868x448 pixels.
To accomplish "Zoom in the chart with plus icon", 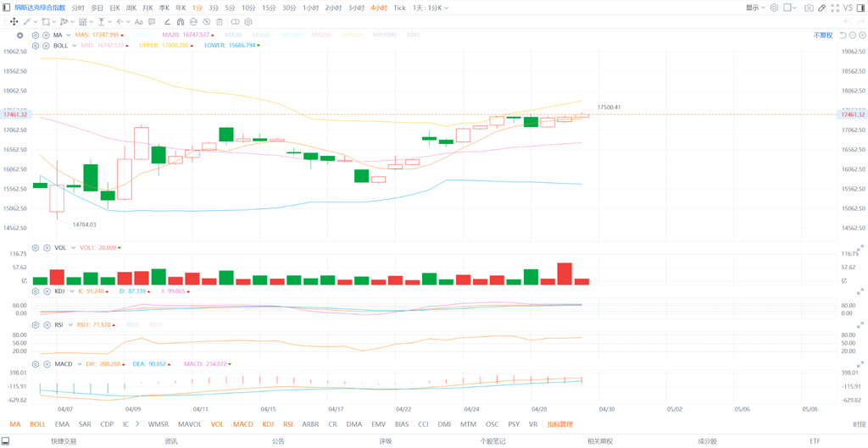I will pyautogui.click(x=862, y=35).
